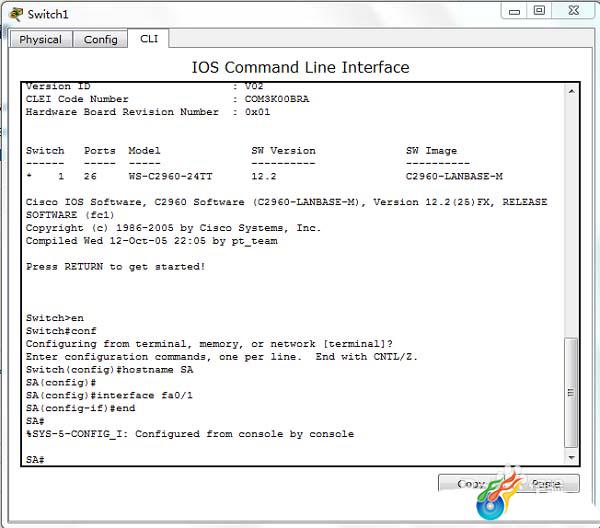
Task: Click the Switch1 window title icon
Action: click(x=16, y=14)
